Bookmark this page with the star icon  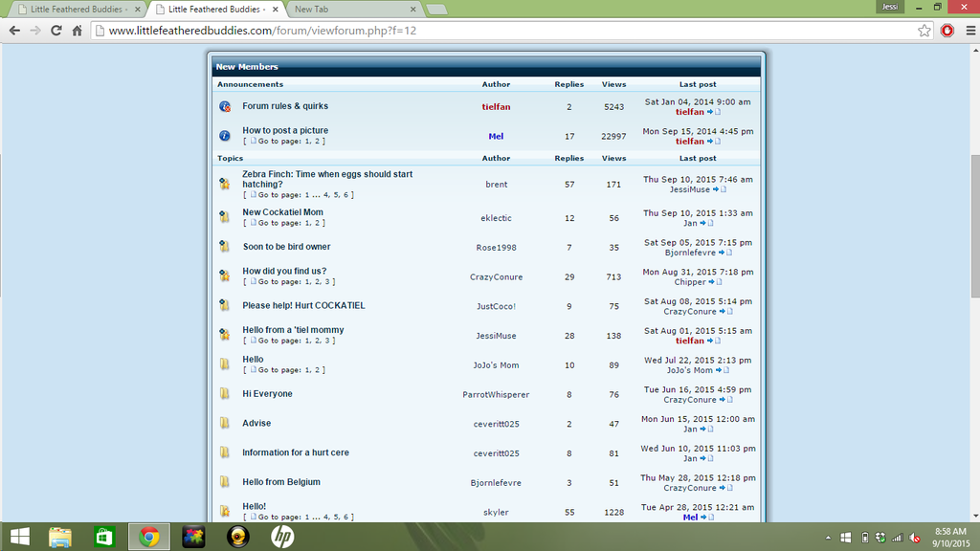[924, 31]
